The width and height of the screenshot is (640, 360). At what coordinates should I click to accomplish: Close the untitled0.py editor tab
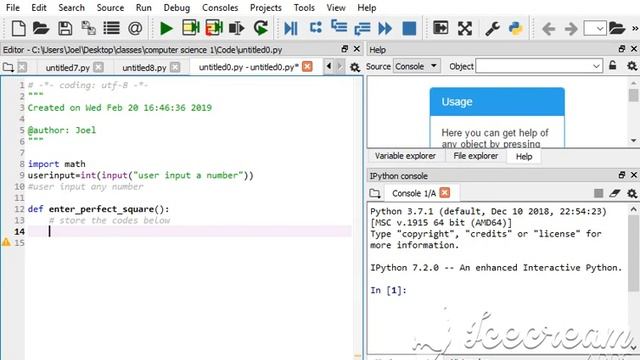307,67
